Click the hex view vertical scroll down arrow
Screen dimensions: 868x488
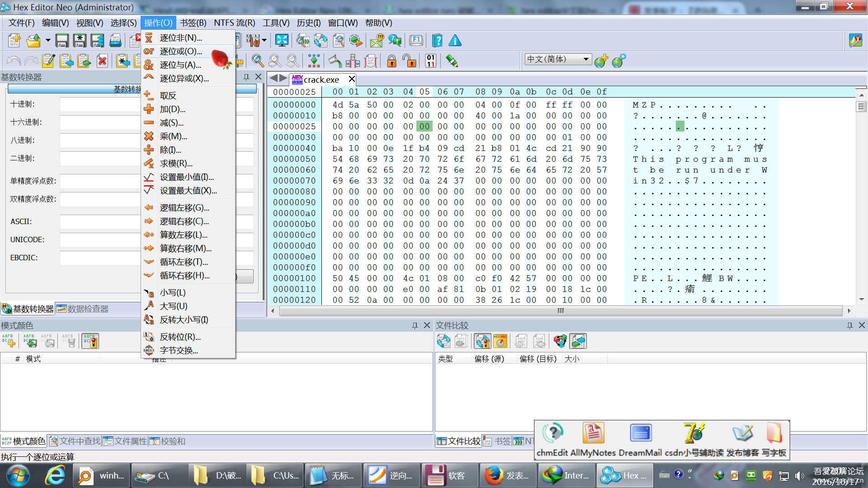click(861, 299)
